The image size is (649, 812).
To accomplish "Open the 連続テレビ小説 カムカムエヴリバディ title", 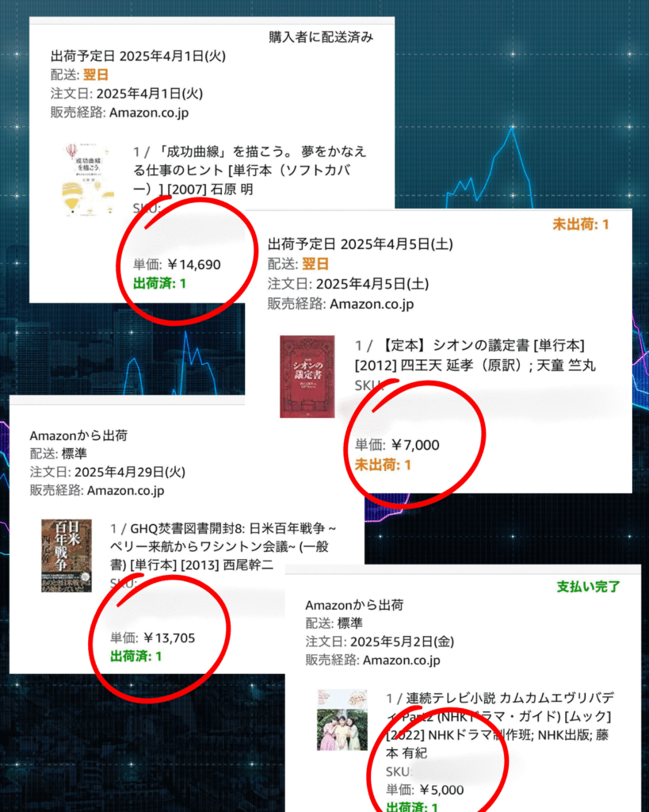I will (x=500, y=725).
